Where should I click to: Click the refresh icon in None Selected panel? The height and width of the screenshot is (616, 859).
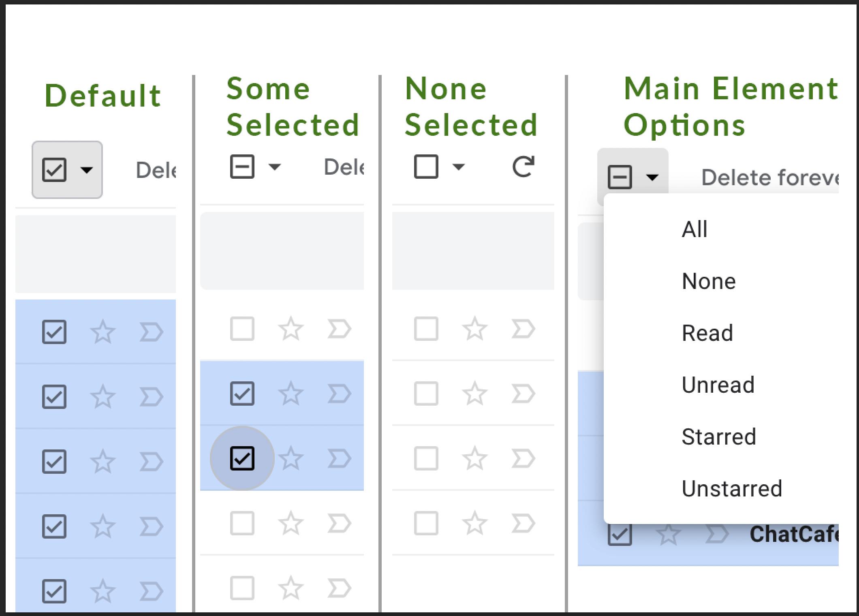pyautogui.click(x=523, y=167)
